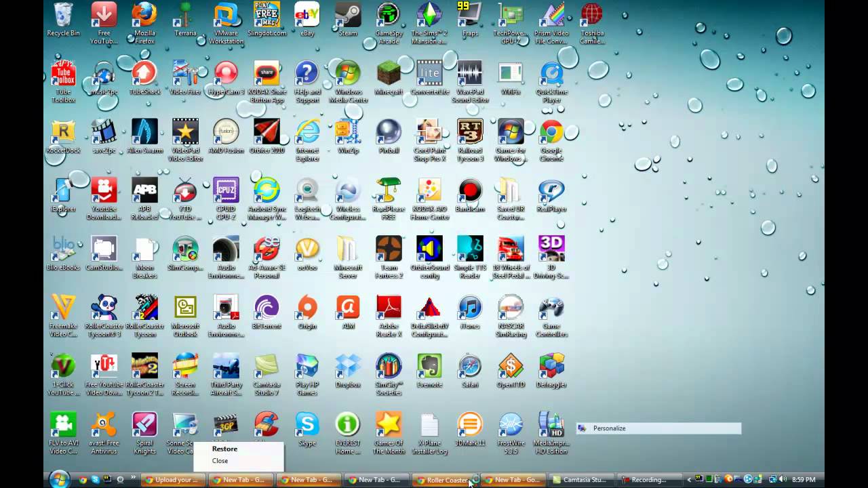Select the Freemake Video Converter icon
Viewport: 868px width, 488px height.
click(63, 316)
